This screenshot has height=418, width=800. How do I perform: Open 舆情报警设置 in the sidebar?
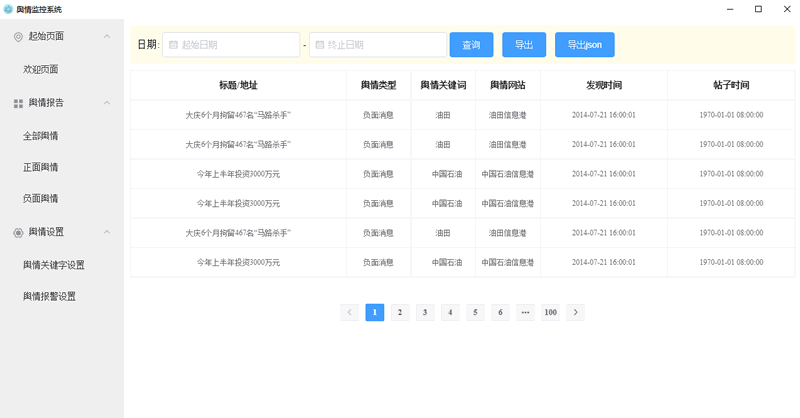click(49, 296)
